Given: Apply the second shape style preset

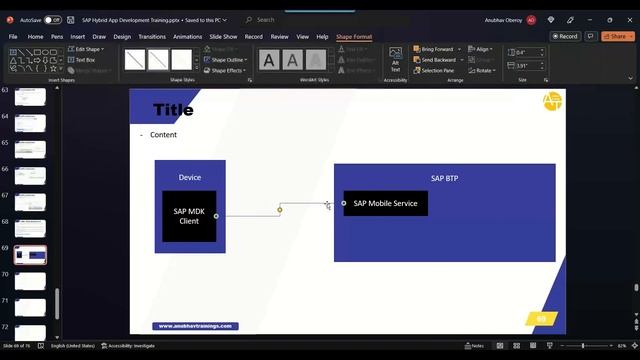Looking at the screenshot, I should point(158,60).
